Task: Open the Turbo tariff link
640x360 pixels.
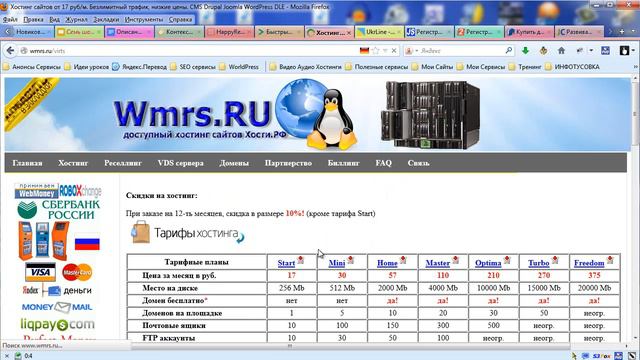Action: tap(538, 263)
